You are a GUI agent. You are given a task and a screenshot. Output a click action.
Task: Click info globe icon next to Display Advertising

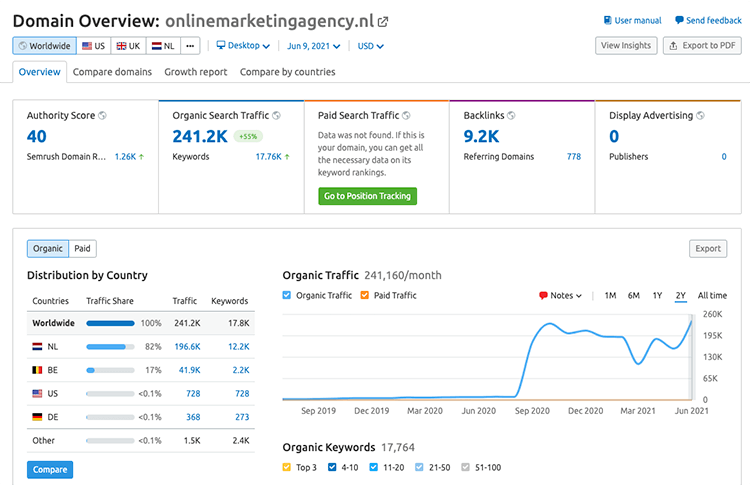pyautogui.click(x=700, y=115)
